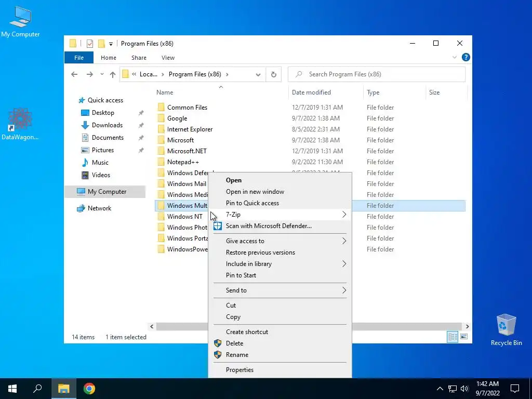Open the Home ribbon tab
The height and width of the screenshot is (399, 532).
109,58
